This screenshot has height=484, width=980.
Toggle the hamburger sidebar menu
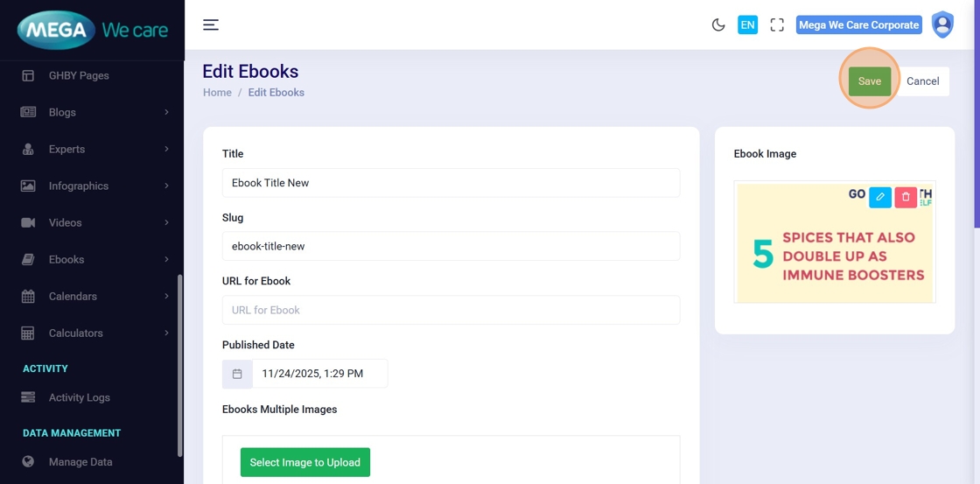coord(211,25)
